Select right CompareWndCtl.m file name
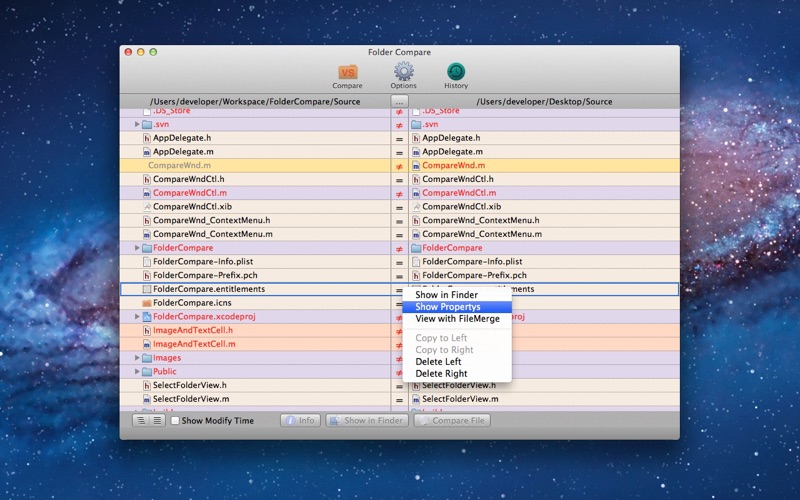The width and height of the screenshot is (800, 500). 459,193
